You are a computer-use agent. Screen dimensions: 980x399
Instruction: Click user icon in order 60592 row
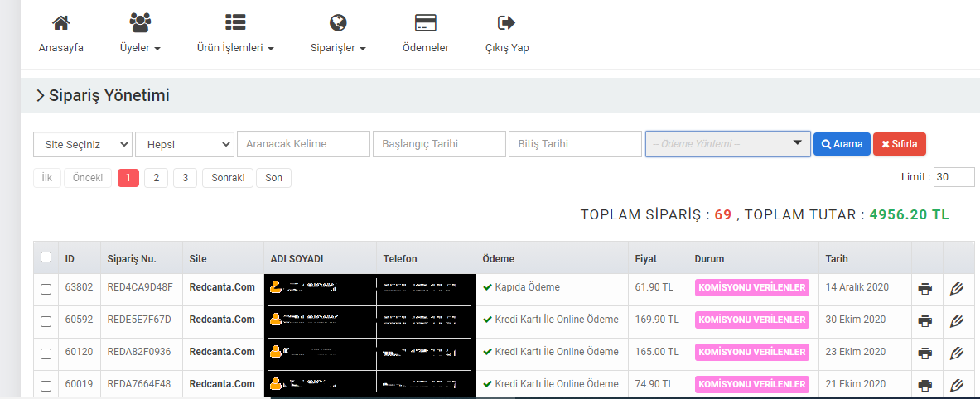point(276,319)
